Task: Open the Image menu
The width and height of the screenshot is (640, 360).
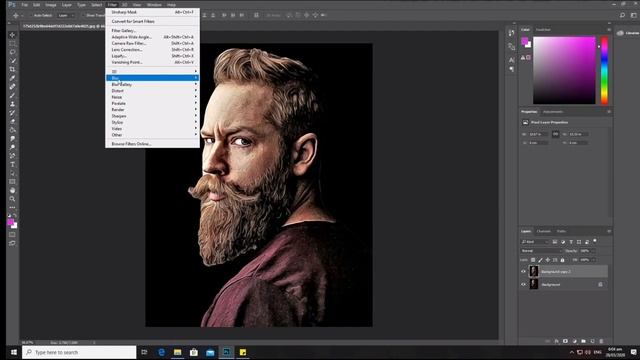Action: tap(51, 5)
